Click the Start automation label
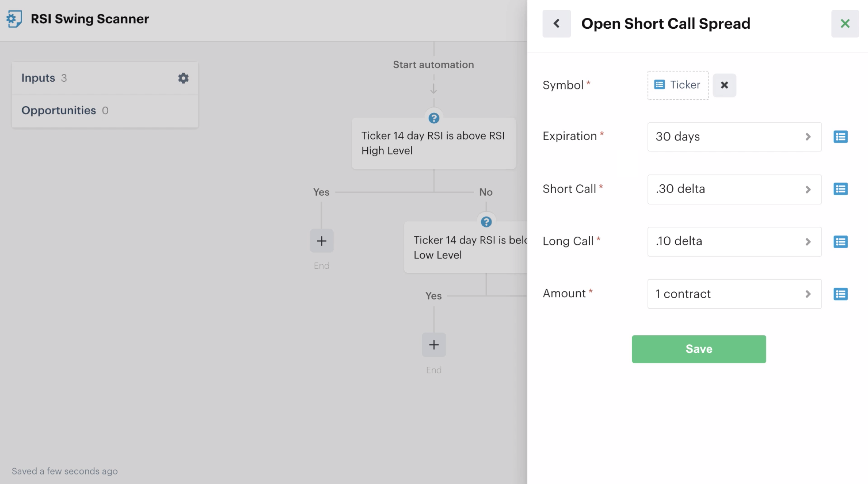The height and width of the screenshot is (484, 868). coord(434,65)
